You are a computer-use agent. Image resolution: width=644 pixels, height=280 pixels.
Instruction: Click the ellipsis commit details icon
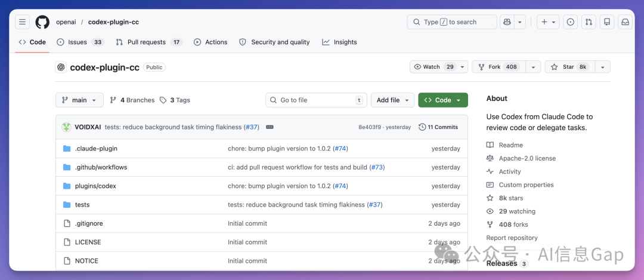pyautogui.click(x=270, y=127)
